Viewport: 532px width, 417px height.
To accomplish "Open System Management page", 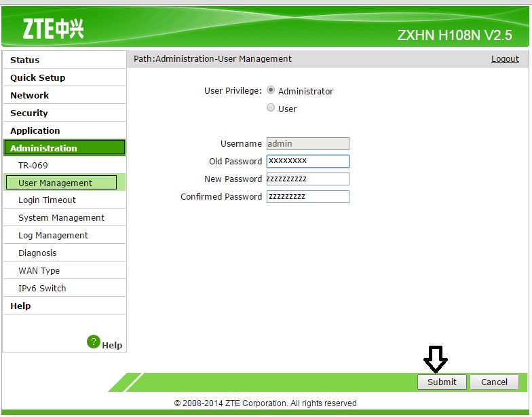I will point(64,217).
